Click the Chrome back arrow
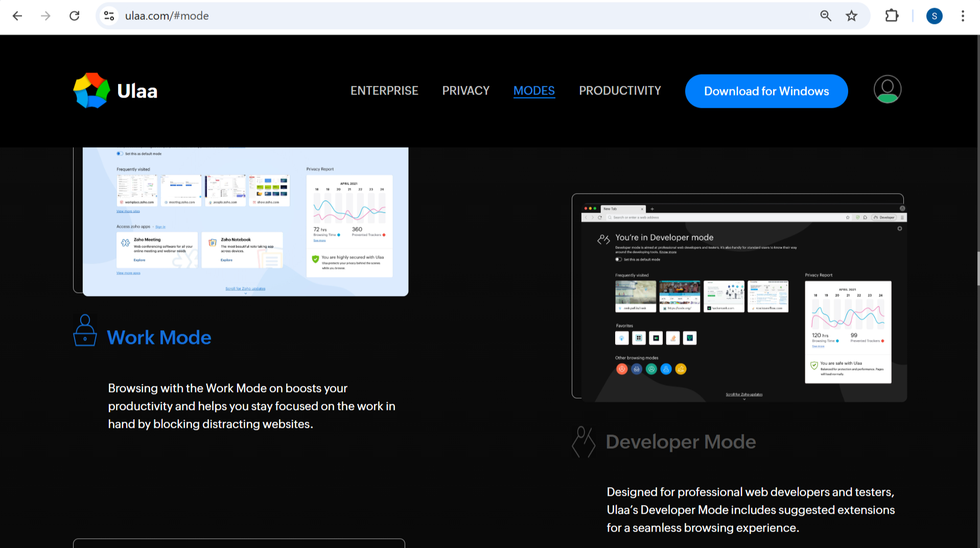The width and height of the screenshot is (980, 548). click(x=17, y=16)
